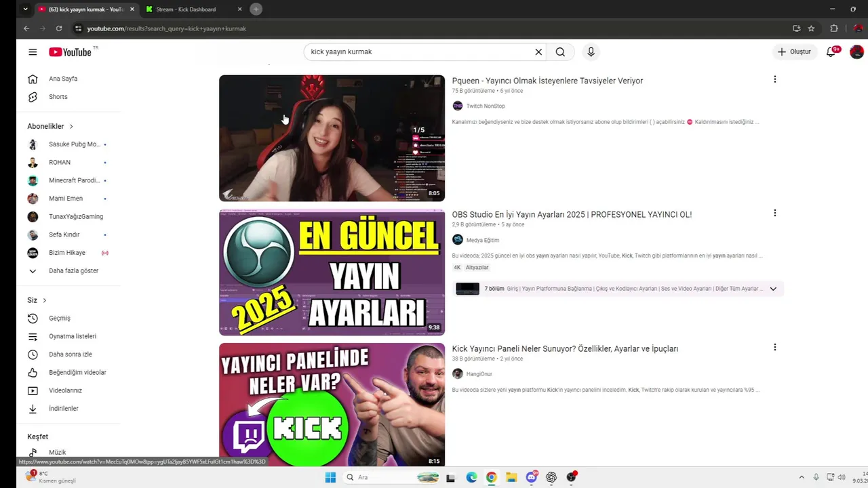Viewport: 868px width, 488px height.
Task: Bookmark this page with star icon
Action: click(811, 28)
